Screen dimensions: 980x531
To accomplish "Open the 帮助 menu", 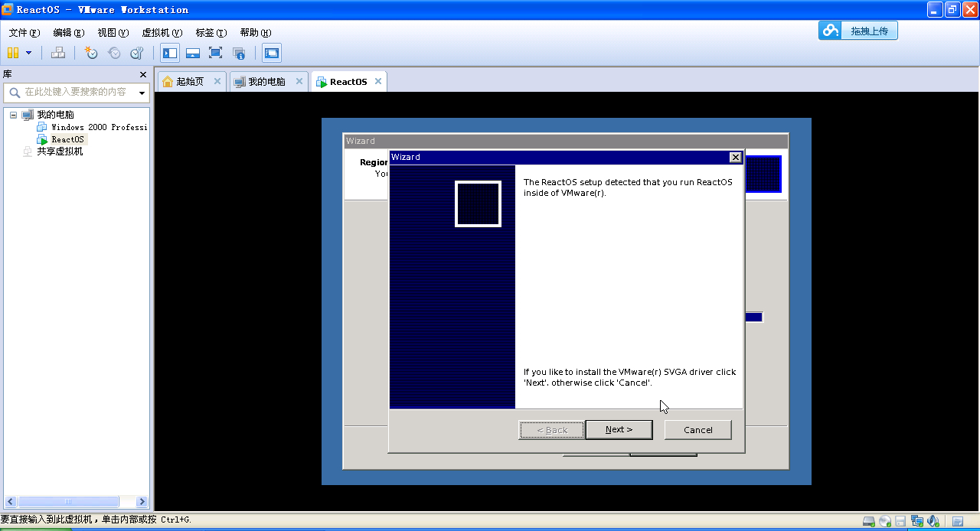I will 256,33.
